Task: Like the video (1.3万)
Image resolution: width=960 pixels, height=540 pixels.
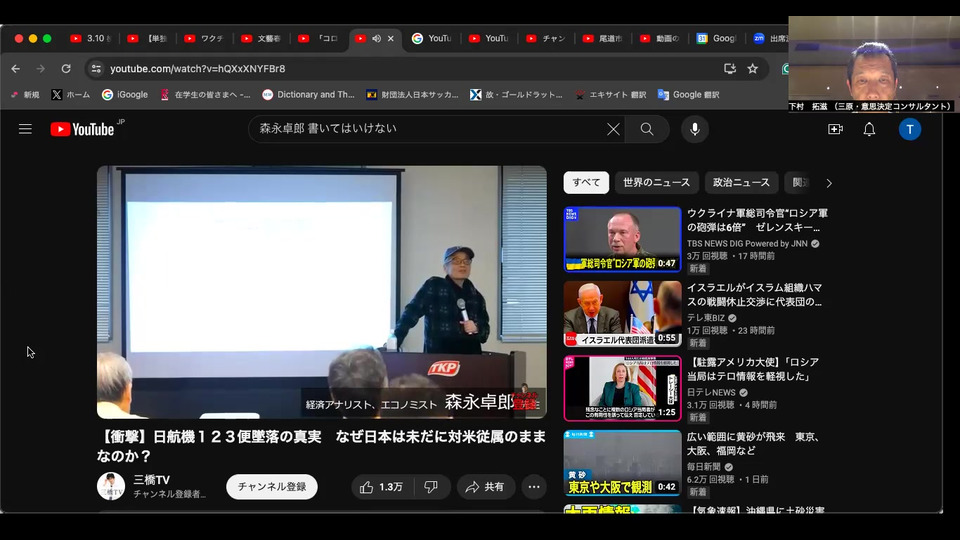Action: [382, 487]
